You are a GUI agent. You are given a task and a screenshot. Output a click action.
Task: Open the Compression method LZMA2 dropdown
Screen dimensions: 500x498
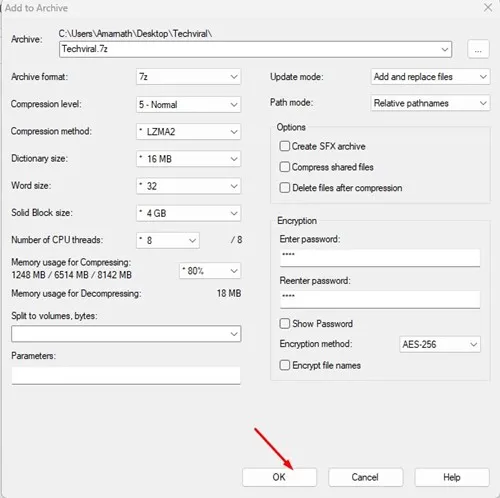pos(188,132)
